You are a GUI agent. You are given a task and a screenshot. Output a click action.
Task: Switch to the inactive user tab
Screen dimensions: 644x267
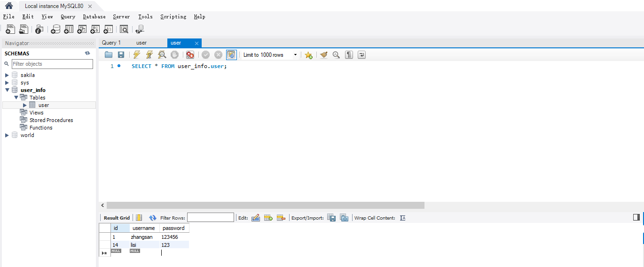point(141,43)
